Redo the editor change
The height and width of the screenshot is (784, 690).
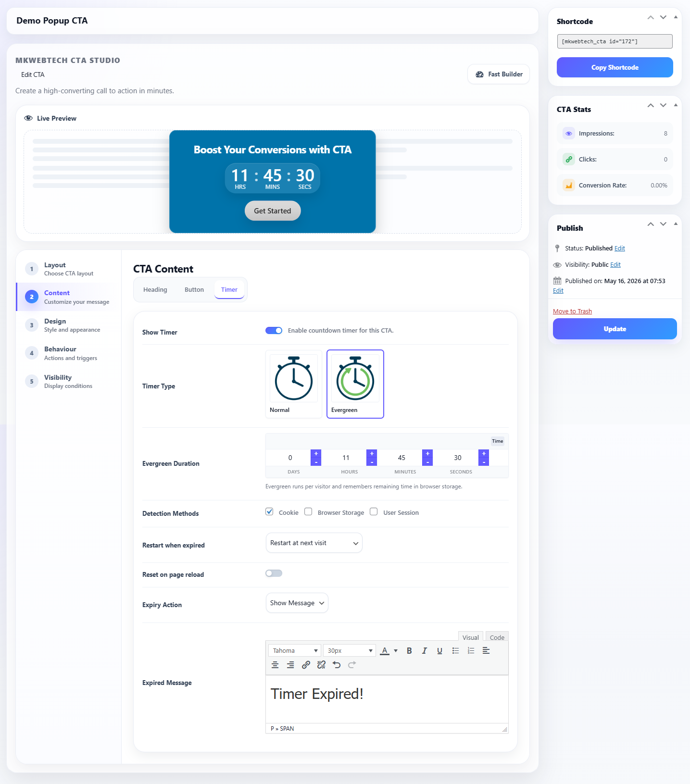[x=352, y=665]
